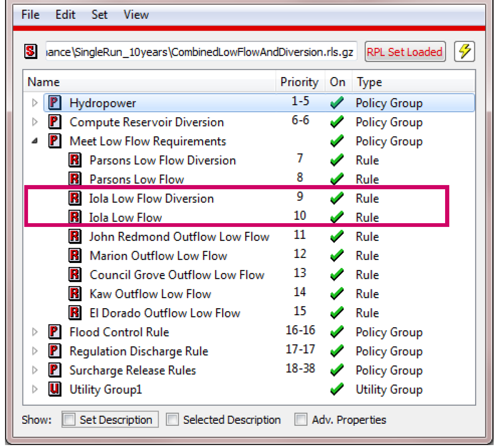
Task: Open the Set menu
Action: pyautogui.click(x=99, y=15)
